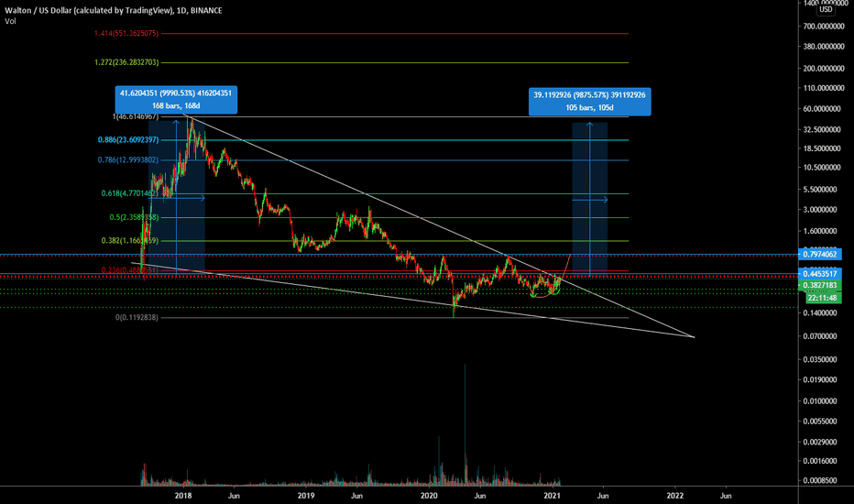
Task: Click 0.0190000 on the price axis
Action: (820, 379)
